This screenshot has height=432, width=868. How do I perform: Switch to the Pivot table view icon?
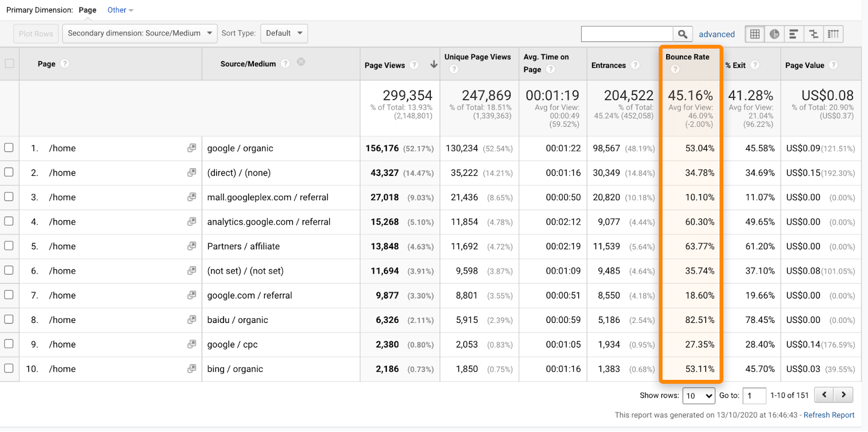(x=833, y=34)
